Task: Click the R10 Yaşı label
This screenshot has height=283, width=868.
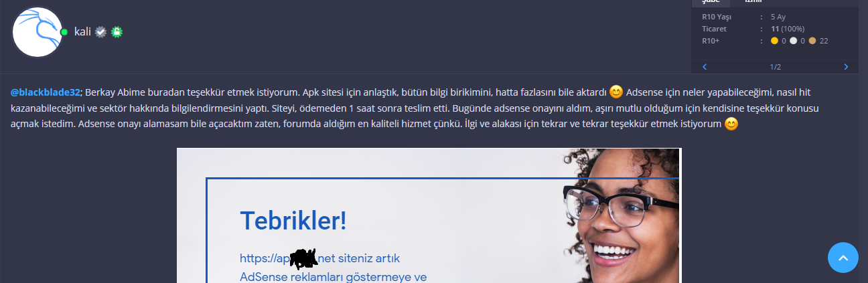Action: 715,17
